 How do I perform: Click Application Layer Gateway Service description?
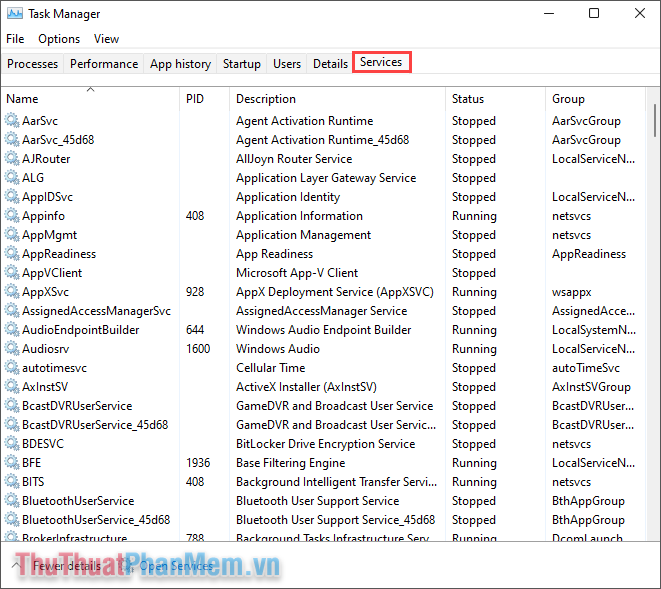326,178
